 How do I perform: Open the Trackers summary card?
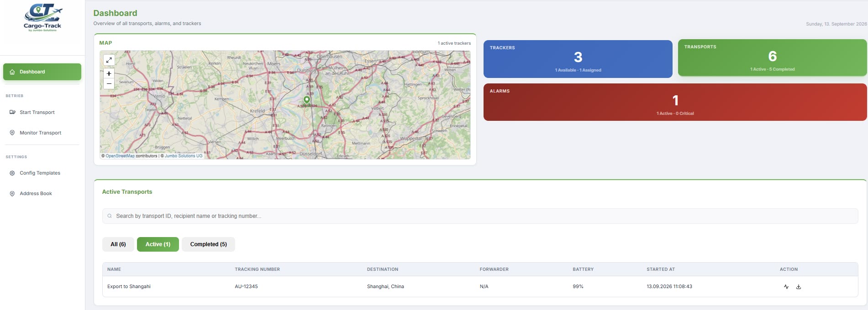[578, 59]
